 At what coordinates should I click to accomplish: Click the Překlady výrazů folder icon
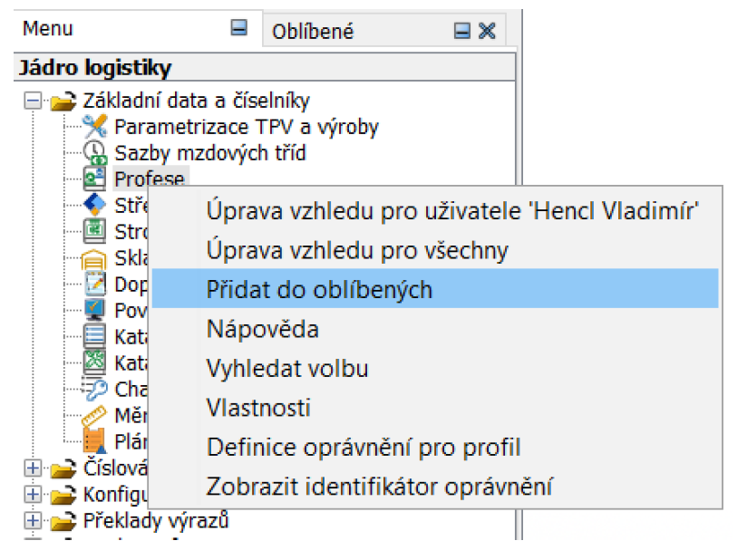click(63, 521)
